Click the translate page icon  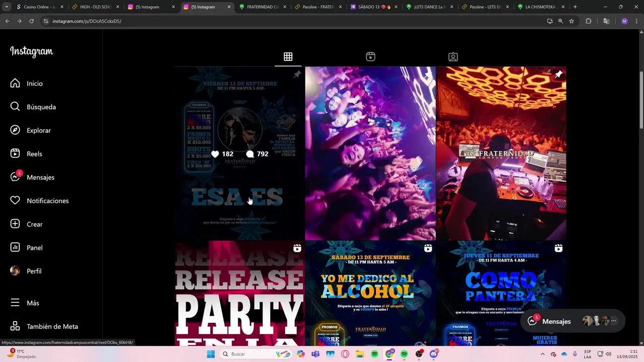[606, 21]
